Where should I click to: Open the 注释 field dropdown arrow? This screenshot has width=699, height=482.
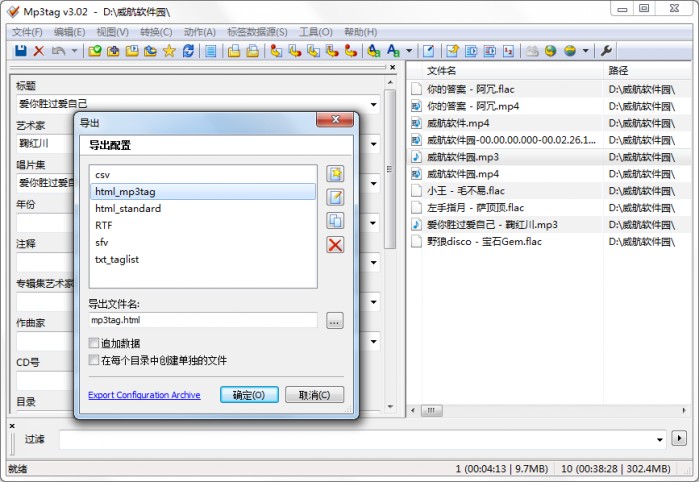pos(373,263)
